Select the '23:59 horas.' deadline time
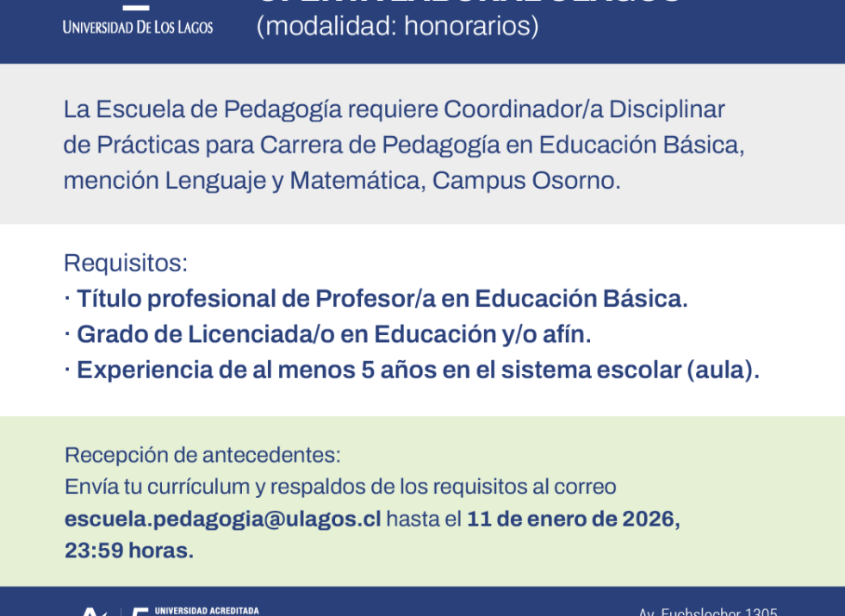 pos(129,551)
